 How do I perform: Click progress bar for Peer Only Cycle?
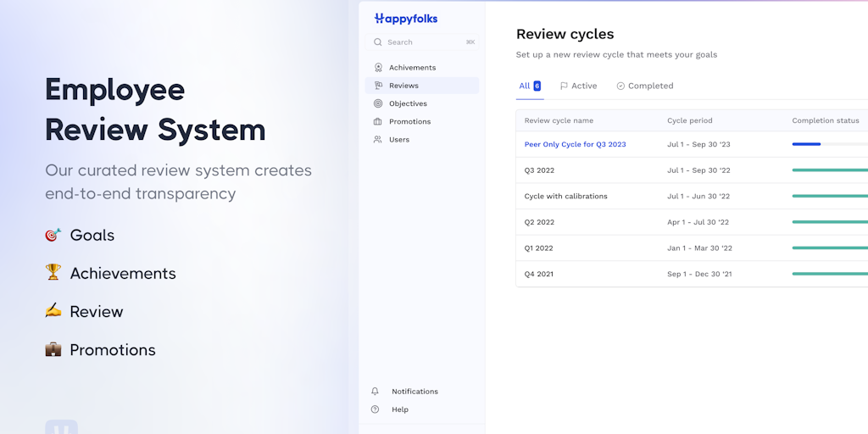click(830, 144)
